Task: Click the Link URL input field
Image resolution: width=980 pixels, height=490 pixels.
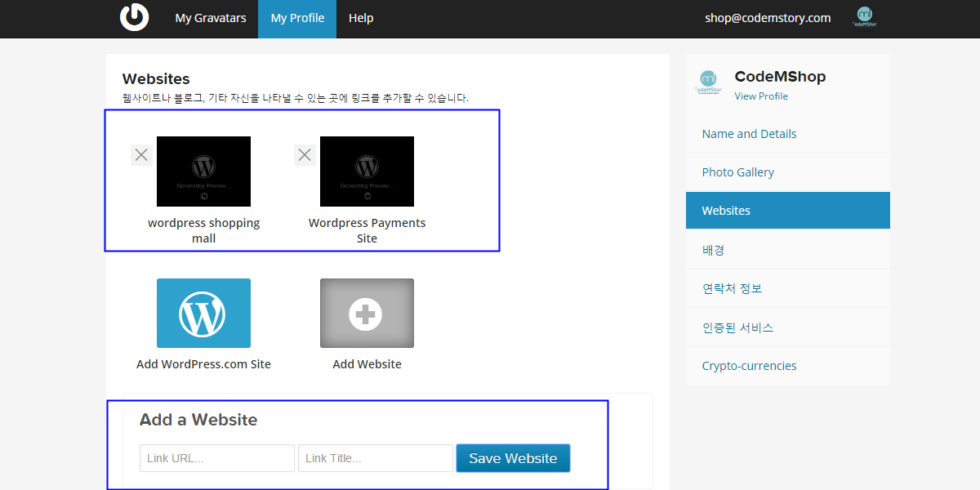Action: coord(216,458)
